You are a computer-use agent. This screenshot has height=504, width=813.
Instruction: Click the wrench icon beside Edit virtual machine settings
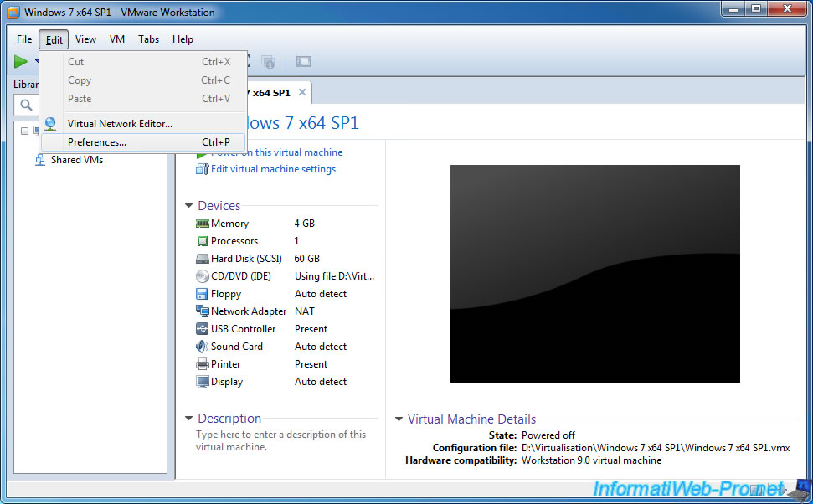203,169
